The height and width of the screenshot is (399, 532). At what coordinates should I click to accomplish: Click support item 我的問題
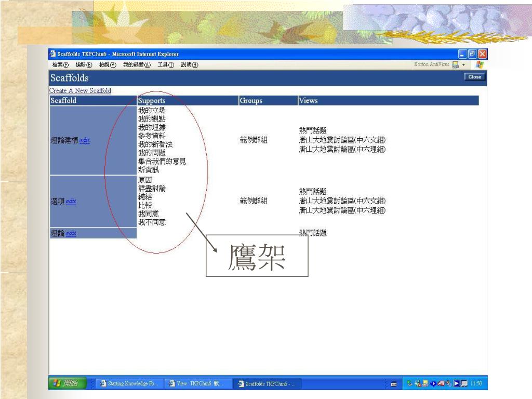coord(152,153)
